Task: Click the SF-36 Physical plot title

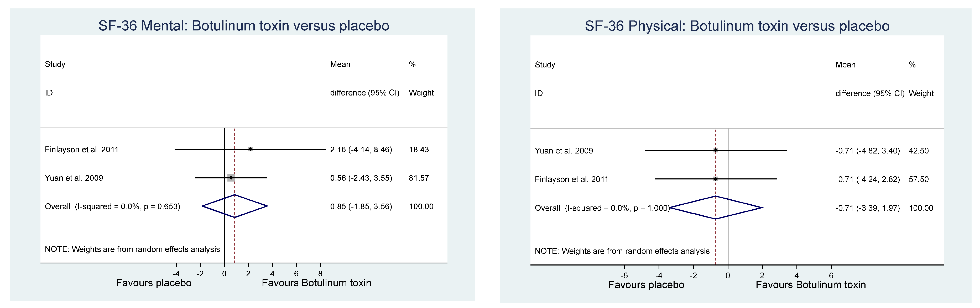Action: 737,26
